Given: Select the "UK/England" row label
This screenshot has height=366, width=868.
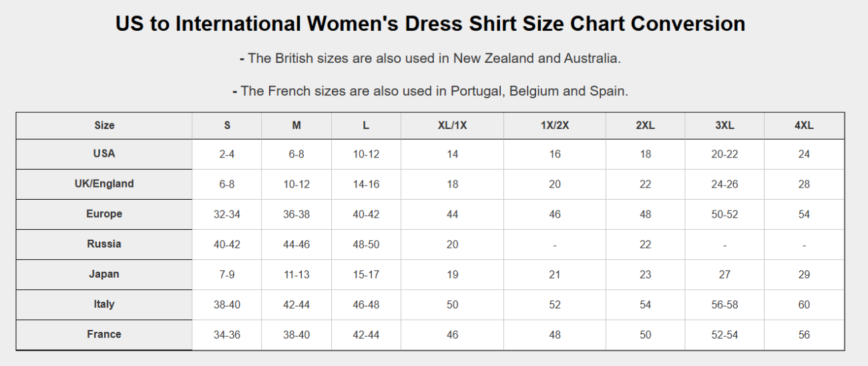Looking at the screenshot, I should pyautogui.click(x=104, y=184).
